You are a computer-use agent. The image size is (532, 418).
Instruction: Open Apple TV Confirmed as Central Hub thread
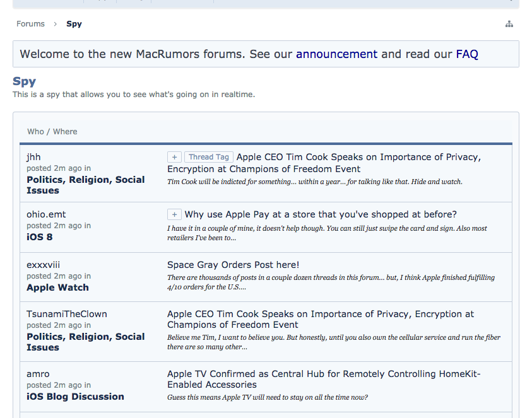324,380
